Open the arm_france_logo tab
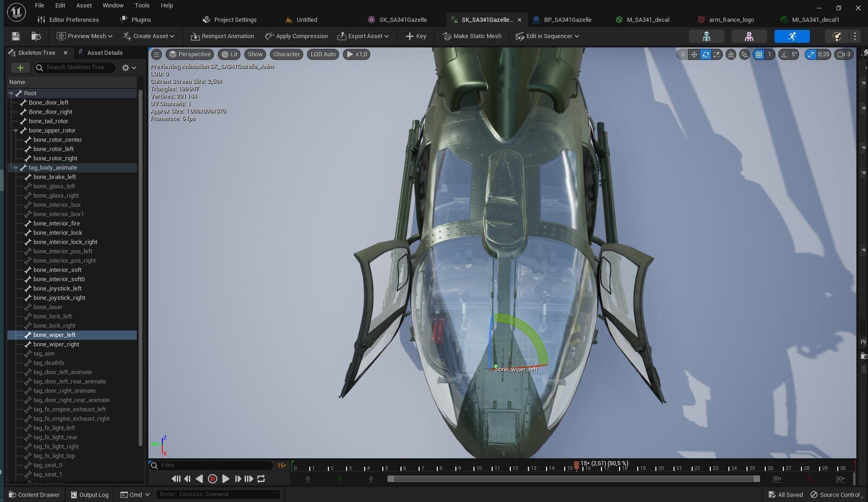Viewport: 868px width, 502px height. (x=727, y=20)
